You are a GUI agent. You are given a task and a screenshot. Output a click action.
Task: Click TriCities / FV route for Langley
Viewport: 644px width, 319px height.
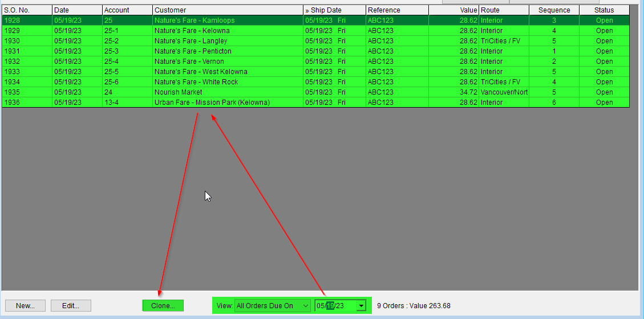coord(504,40)
